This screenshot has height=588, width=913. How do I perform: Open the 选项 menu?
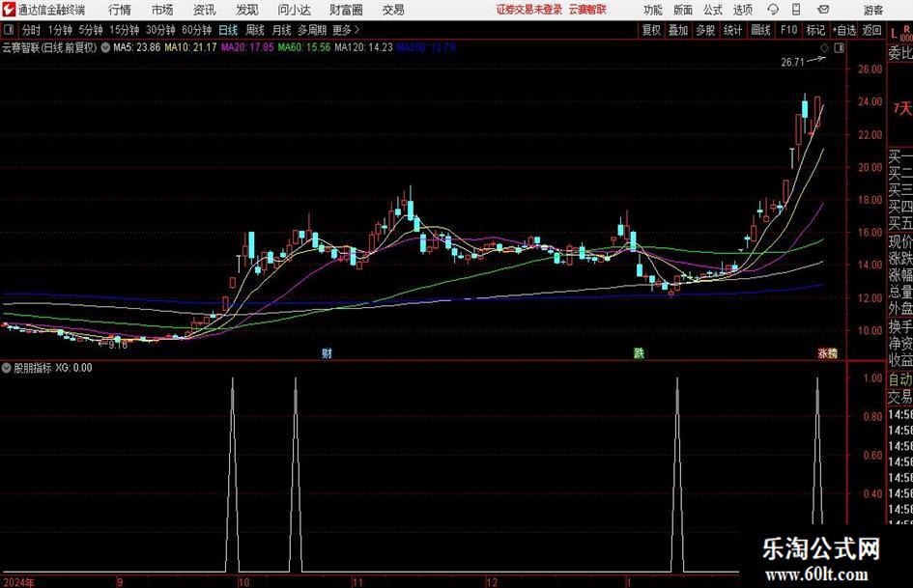(742, 10)
